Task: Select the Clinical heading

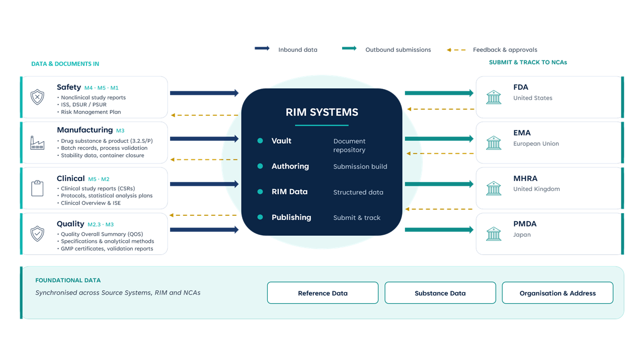Action: 70,178
